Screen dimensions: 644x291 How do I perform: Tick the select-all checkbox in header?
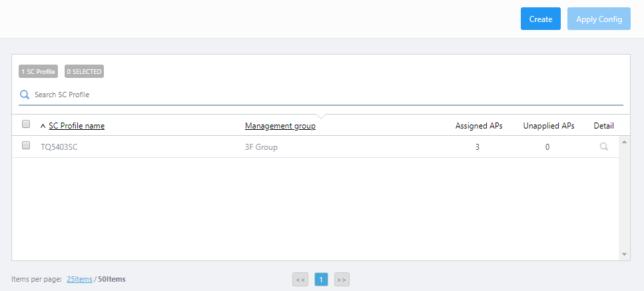(26, 124)
